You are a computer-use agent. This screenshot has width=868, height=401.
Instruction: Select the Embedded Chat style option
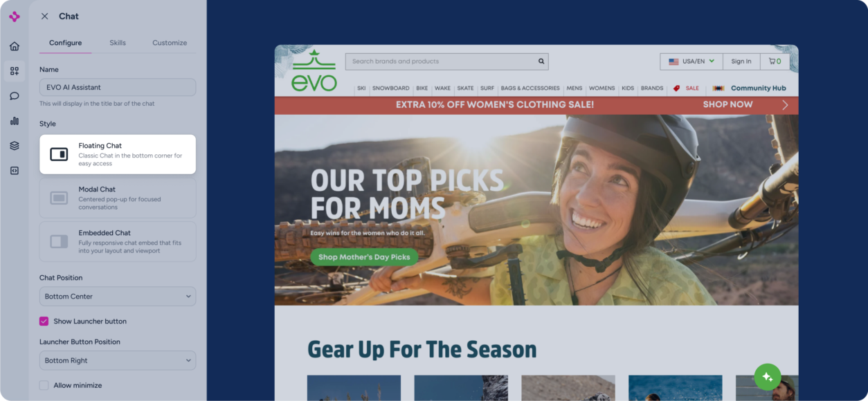coord(118,241)
